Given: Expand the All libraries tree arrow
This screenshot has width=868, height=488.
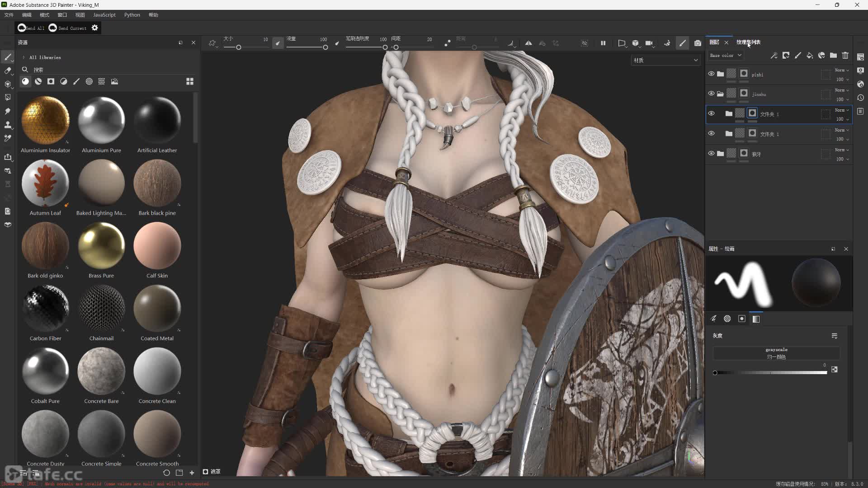Looking at the screenshot, I should tap(24, 57).
